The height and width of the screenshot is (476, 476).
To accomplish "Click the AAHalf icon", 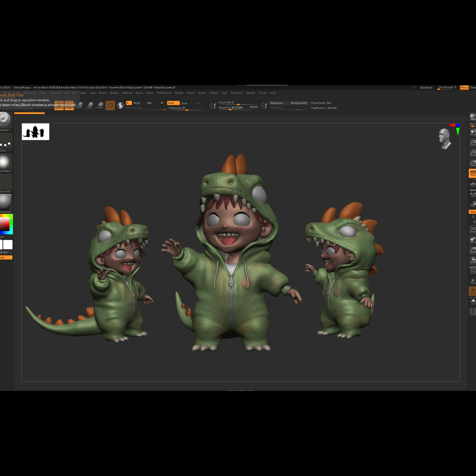I will coord(473,163).
